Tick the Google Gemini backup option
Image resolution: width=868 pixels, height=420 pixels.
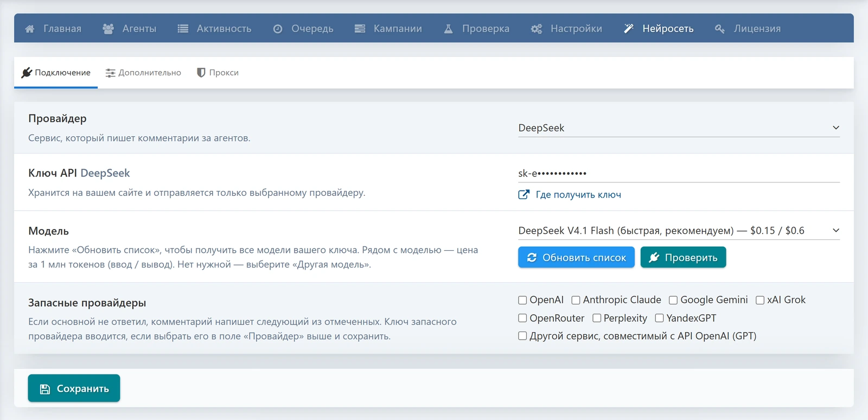[673, 300]
